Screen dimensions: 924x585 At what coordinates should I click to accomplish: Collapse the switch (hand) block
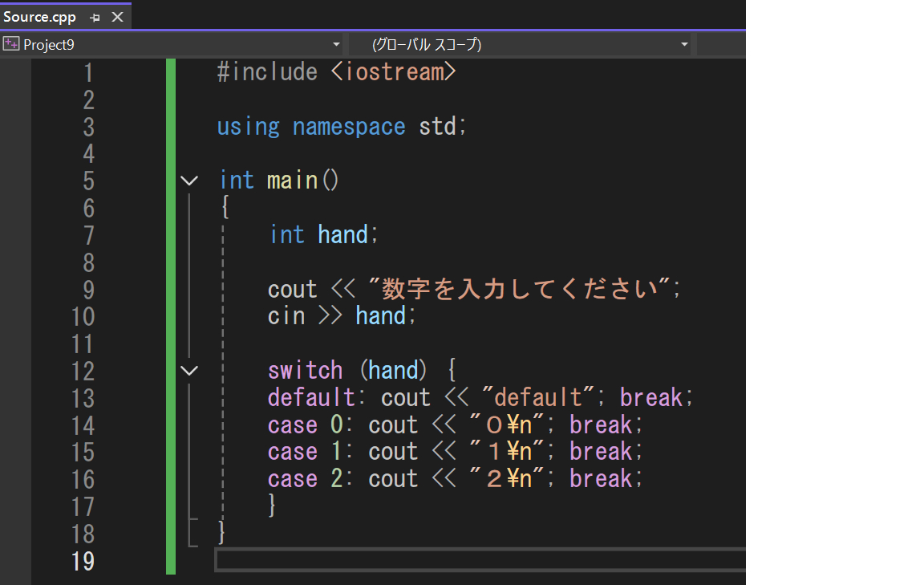coord(189,371)
